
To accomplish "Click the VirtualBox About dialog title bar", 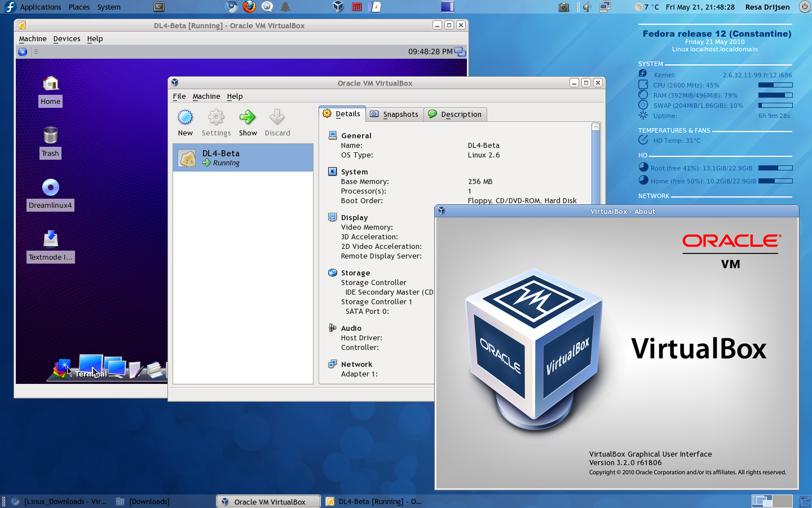I will pos(617,211).
